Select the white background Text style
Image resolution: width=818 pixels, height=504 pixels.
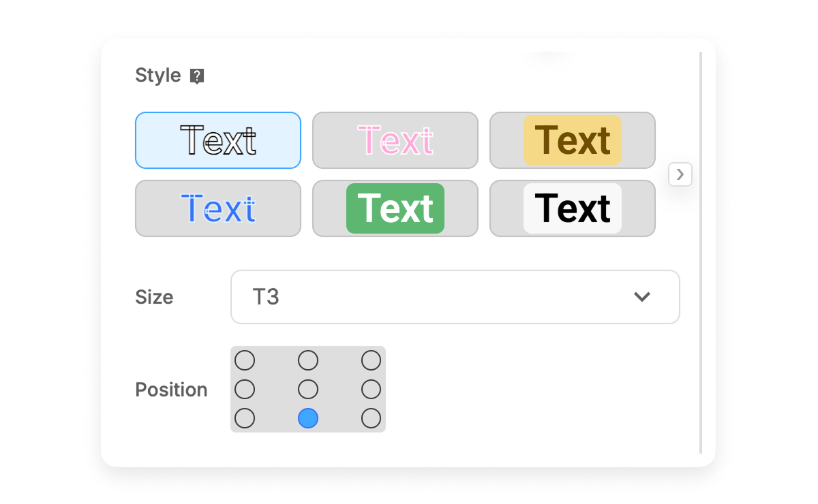(x=573, y=208)
